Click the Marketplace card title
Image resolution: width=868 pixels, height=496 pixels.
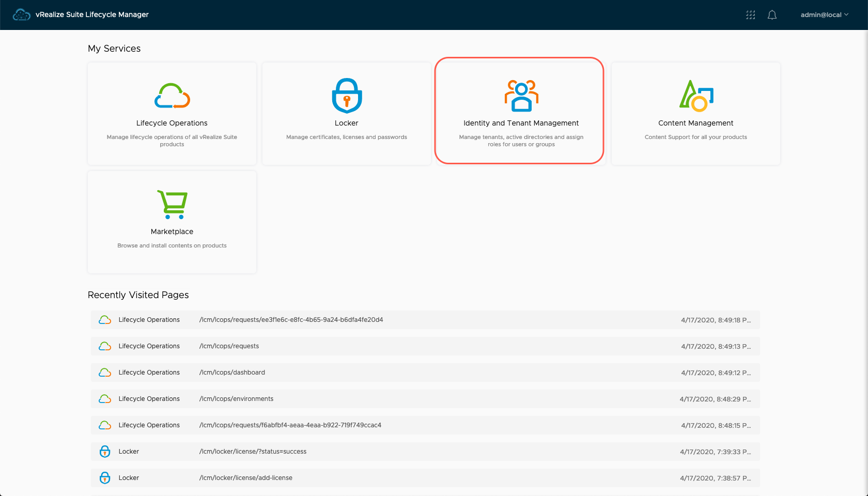[x=172, y=231]
